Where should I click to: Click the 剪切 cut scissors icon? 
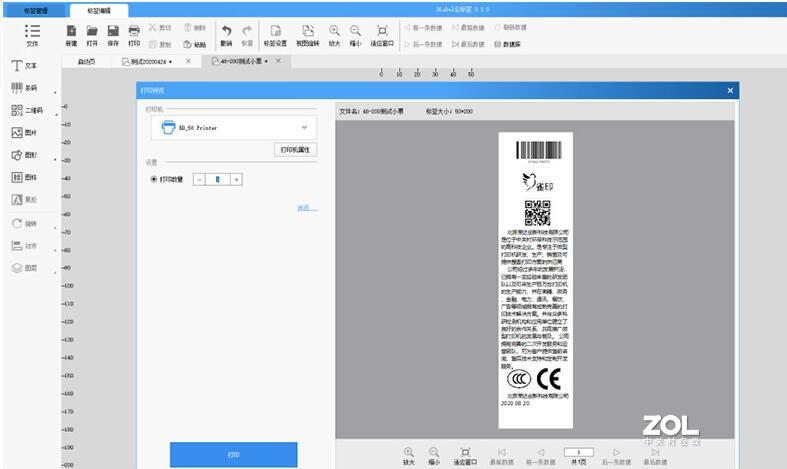coord(153,27)
